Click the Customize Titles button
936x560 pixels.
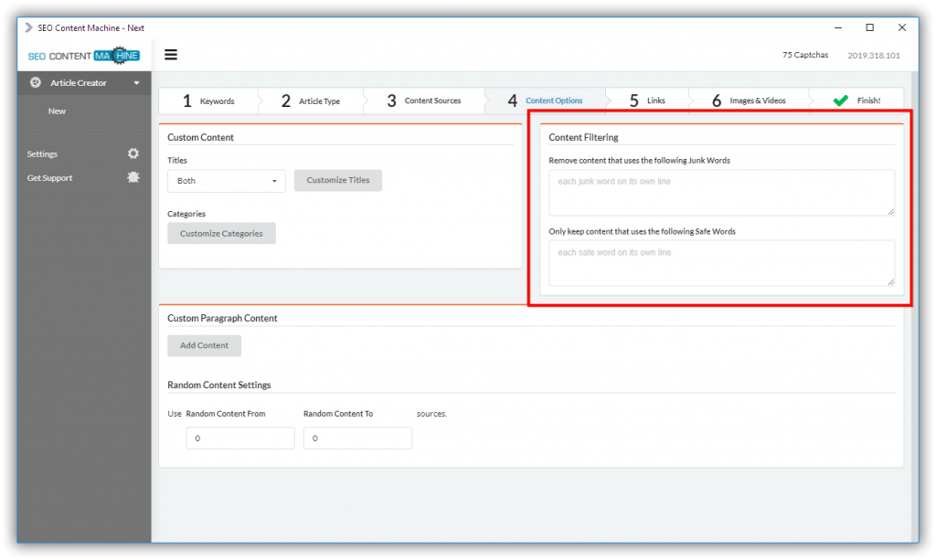click(x=338, y=180)
